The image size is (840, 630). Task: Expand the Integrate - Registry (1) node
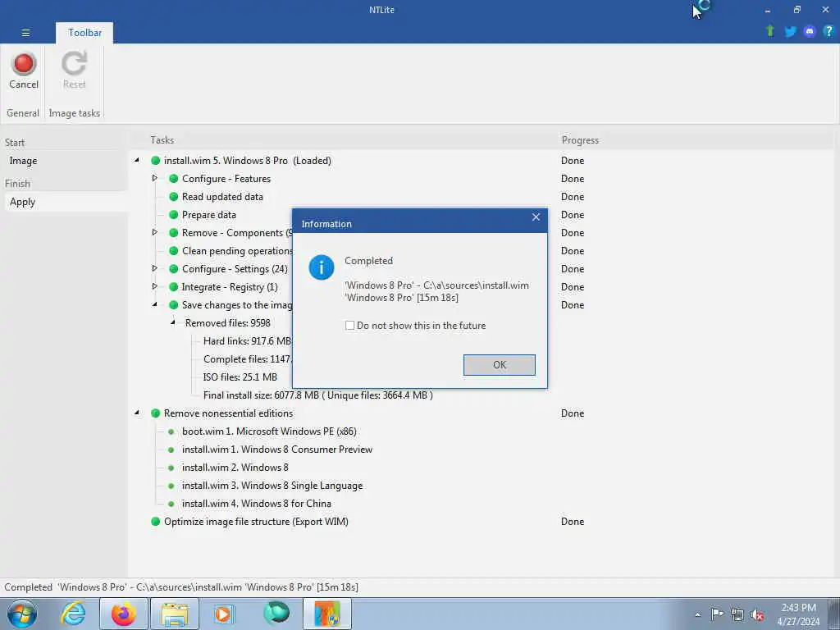(x=155, y=286)
